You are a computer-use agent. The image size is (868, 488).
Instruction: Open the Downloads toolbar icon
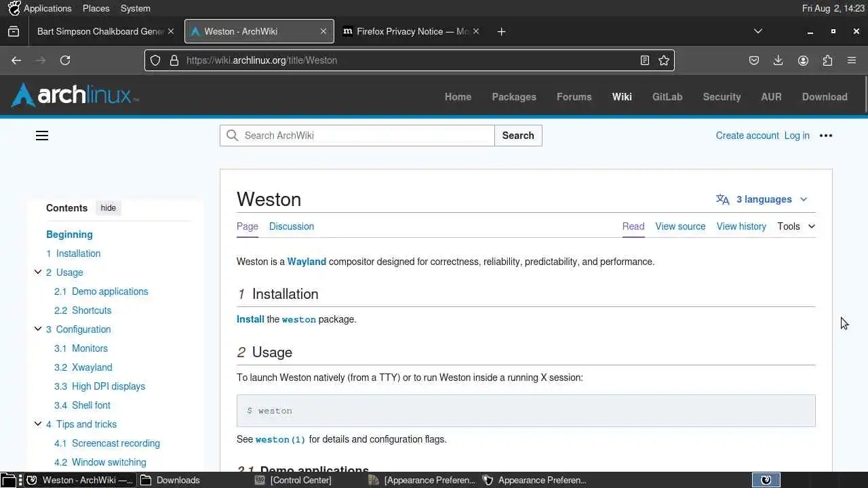pyautogui.click(x=778, y=60)
